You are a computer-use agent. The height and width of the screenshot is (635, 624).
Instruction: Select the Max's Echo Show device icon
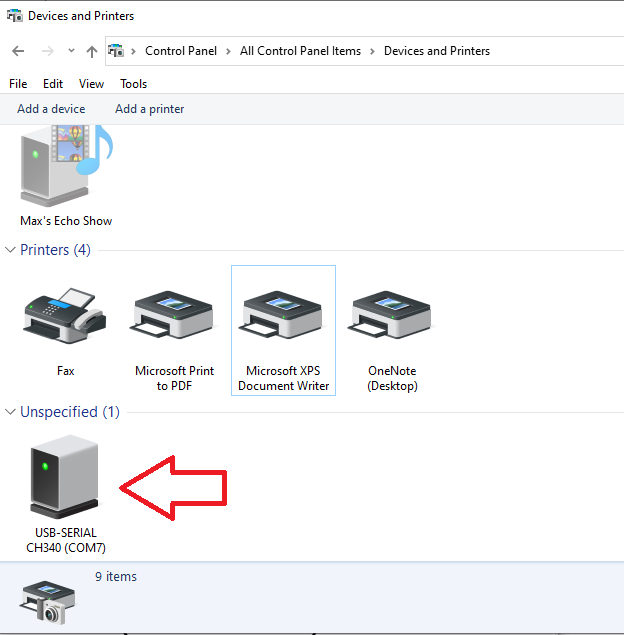pyautogui.click(x=66, y=165)
